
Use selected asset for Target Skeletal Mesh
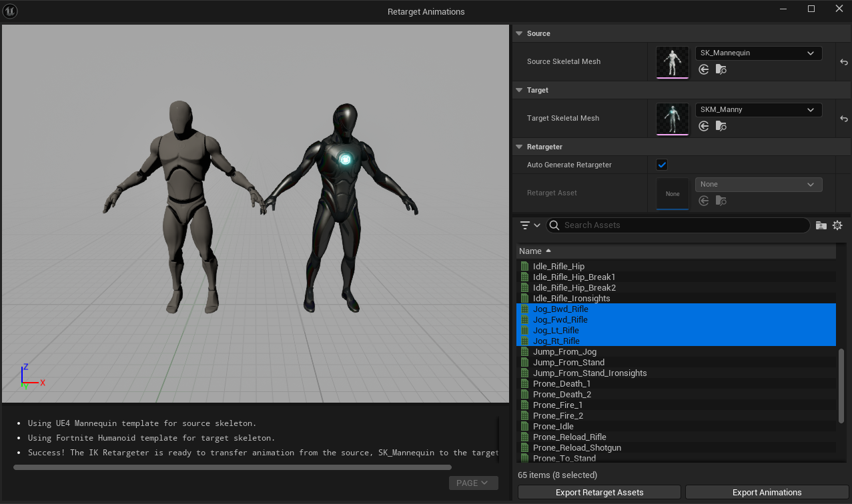704,126
